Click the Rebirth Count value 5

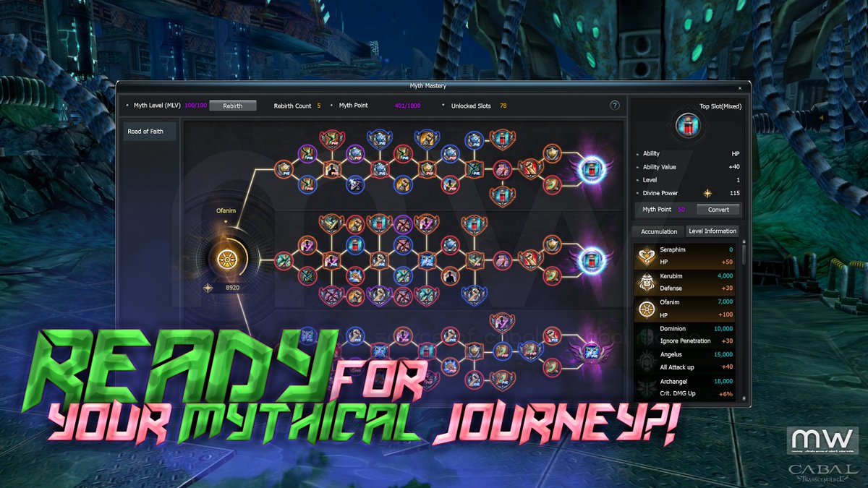[319, 106]
